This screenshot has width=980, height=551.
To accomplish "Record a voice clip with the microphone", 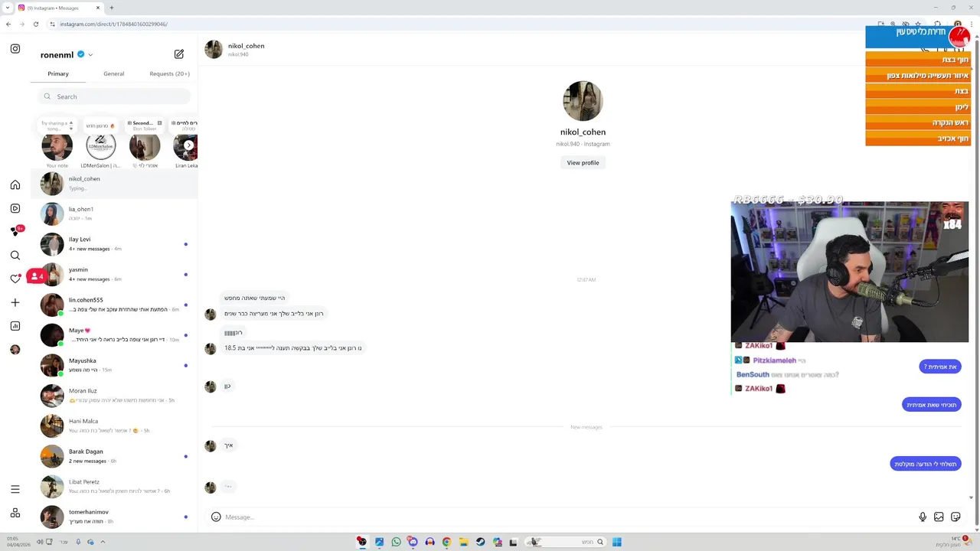I will point(923,517).
